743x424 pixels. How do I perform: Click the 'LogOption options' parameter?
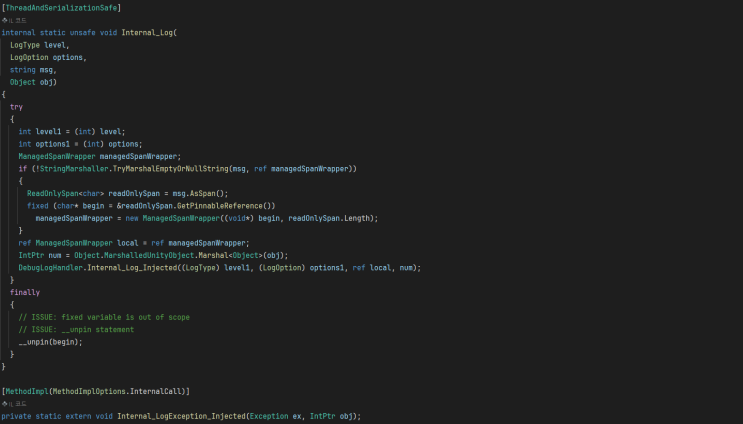tap(46, 58)
